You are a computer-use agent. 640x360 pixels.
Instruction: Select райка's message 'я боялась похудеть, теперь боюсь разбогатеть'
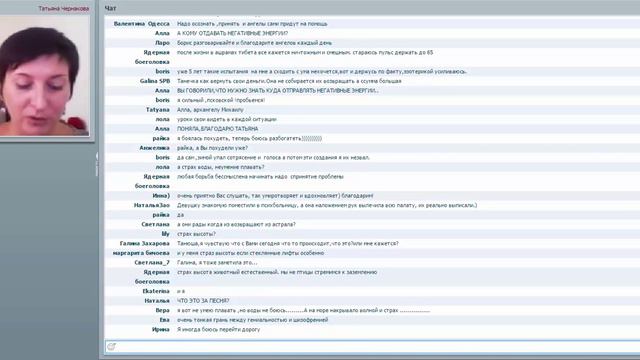[x=249, y=138]
